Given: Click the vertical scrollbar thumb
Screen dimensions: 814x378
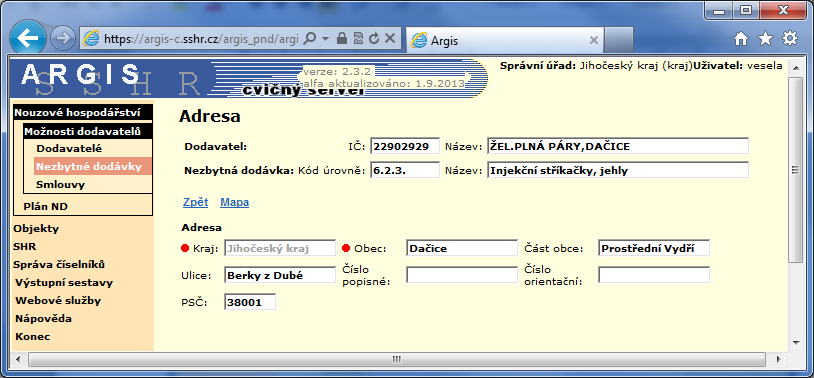Looking at the screenshot, I should [x=795, y=170].
